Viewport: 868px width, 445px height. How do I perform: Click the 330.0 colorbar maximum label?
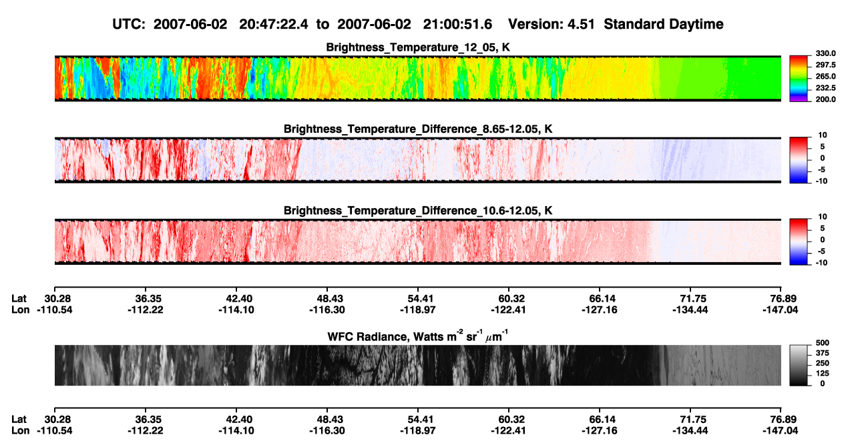(825, 54)
